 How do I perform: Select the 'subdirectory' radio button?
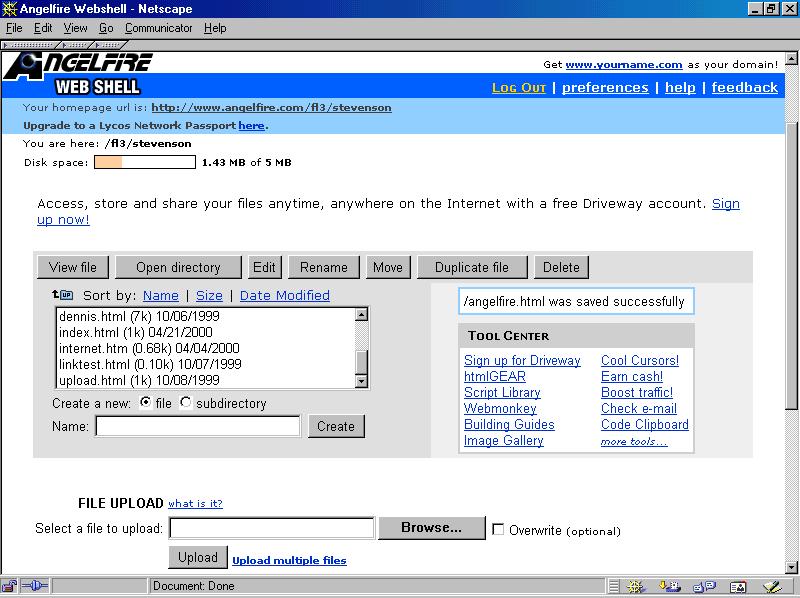point(186,403)
